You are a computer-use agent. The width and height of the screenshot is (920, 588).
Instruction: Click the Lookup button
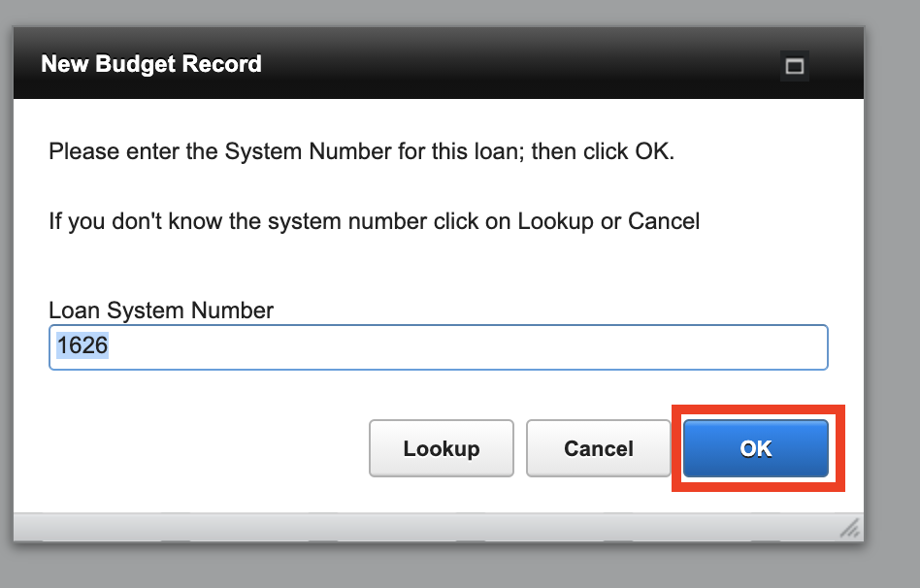point(442,448)
